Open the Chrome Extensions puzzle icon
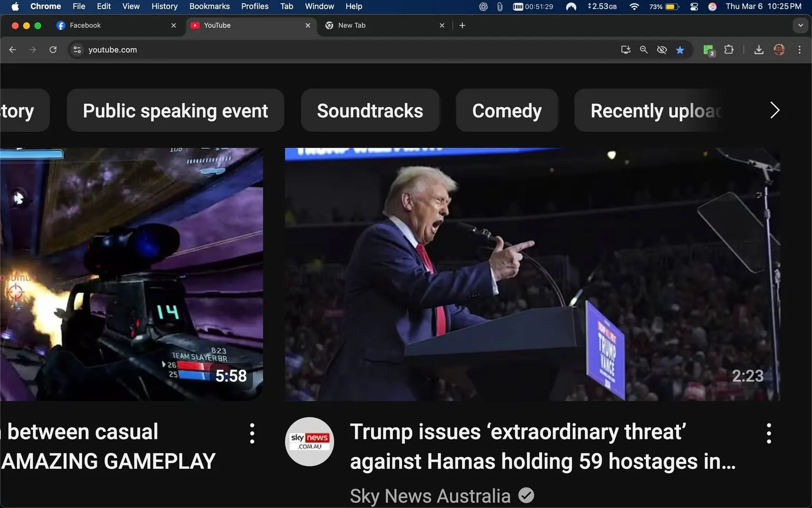Screen dimensions: 812x508 click(x=728, y=49)
